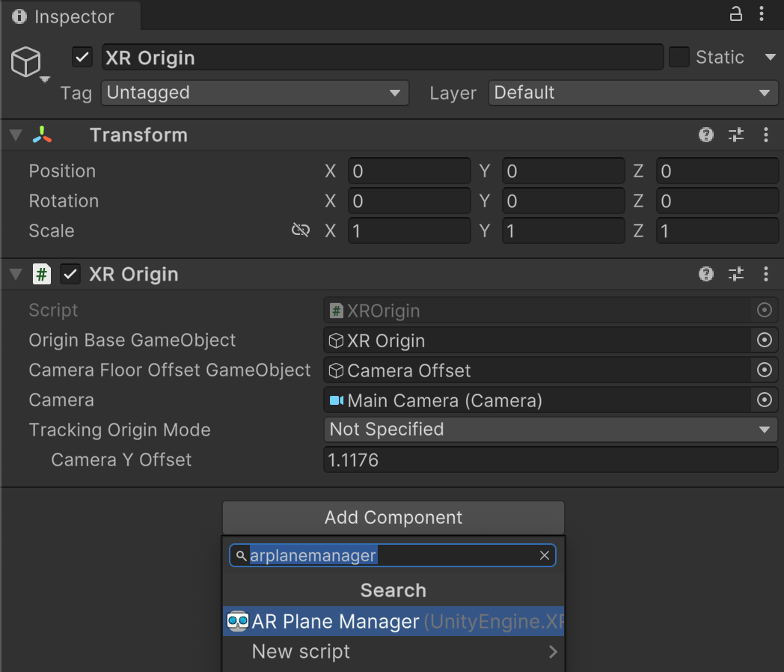
Task: Choose New script from the list
Action: pyautogui.click(x=301, y=652)
